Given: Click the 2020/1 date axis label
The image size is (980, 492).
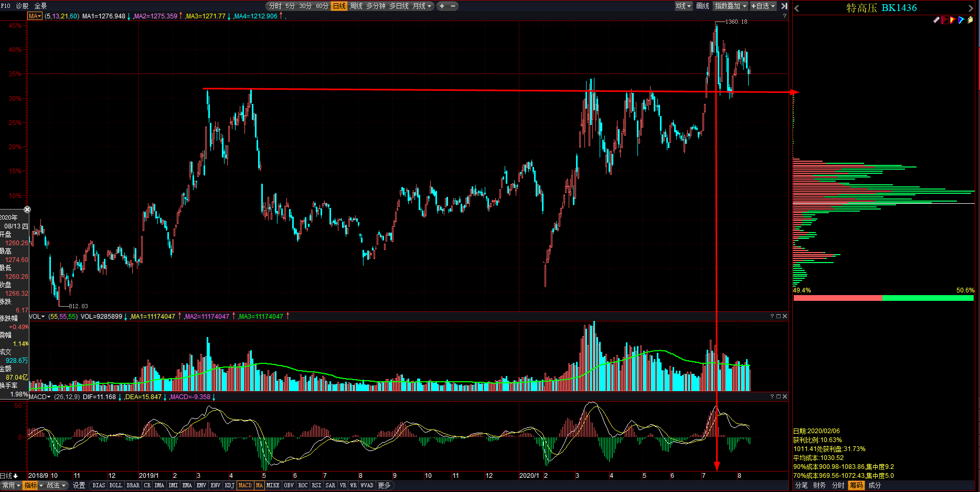Looking at the screenshot, I should pyautogui.click(x=529, y=476).
